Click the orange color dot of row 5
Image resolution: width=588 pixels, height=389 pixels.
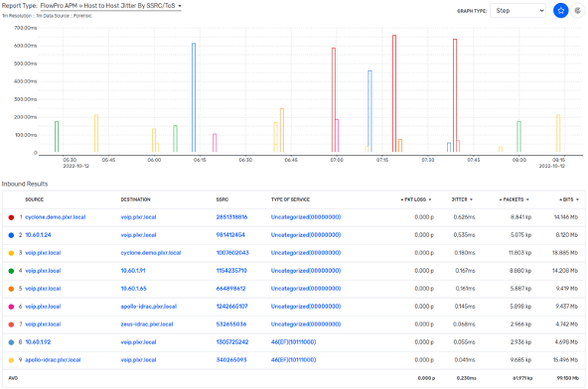tap(11, 289)
